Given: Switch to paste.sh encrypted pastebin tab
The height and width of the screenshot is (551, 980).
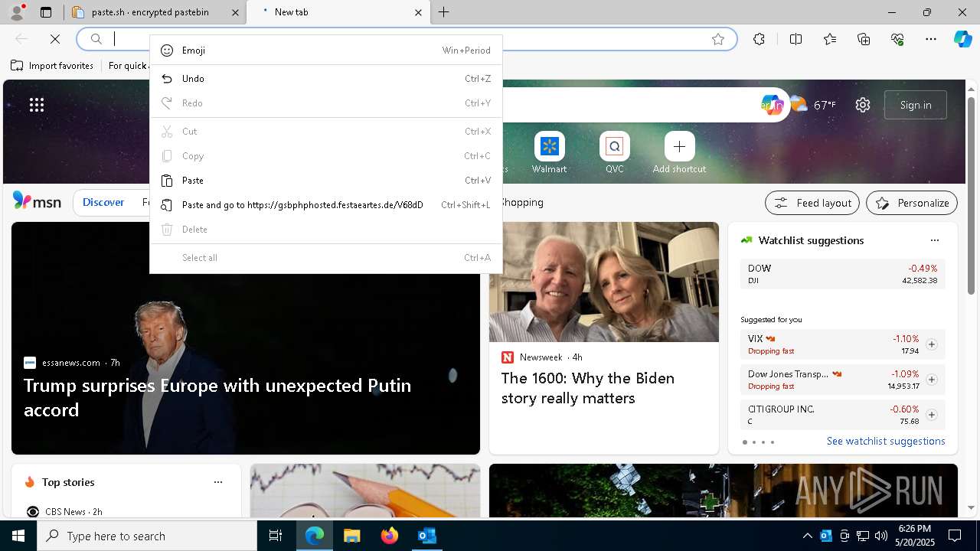Looking at the screenshot, I should [149, 12].
